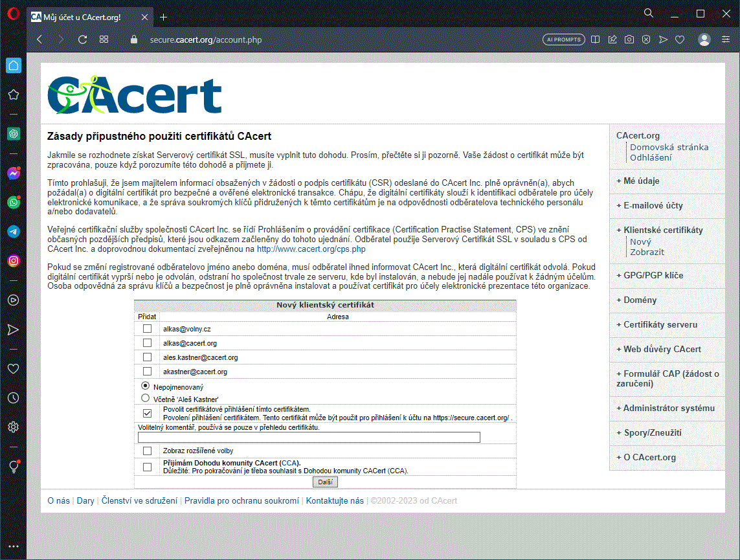This screenshot has height=560, width=740.
Task: Expand the Mé údaje menu section
Action: [641, 181]
